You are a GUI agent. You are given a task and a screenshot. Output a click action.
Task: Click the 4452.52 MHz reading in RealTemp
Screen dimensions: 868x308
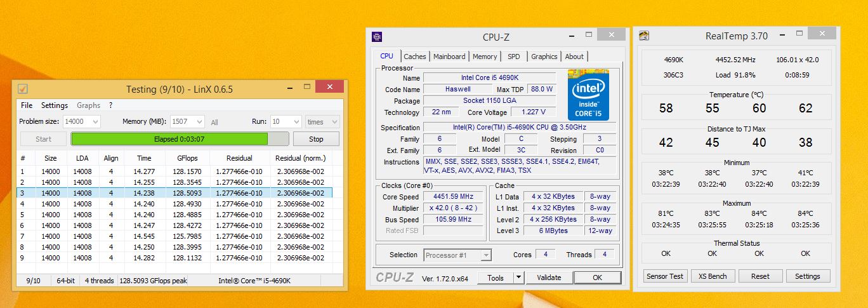(735, 60)
